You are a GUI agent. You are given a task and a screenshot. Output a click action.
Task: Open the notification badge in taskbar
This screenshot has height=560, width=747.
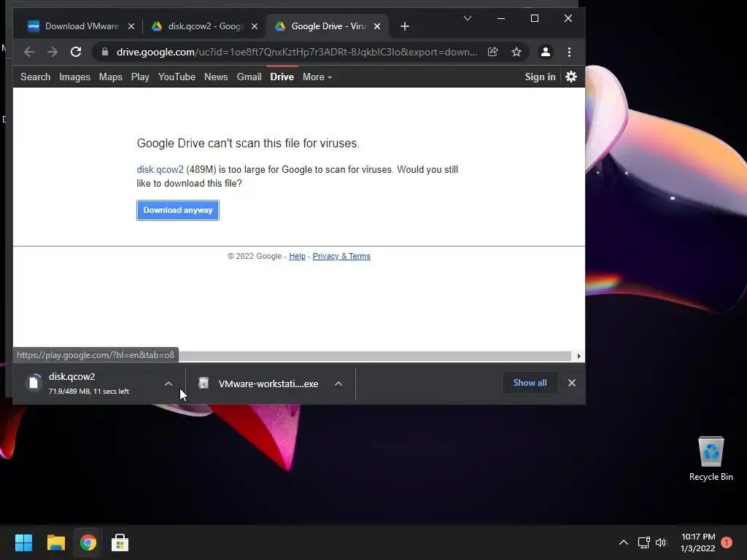tap(727, 542)
